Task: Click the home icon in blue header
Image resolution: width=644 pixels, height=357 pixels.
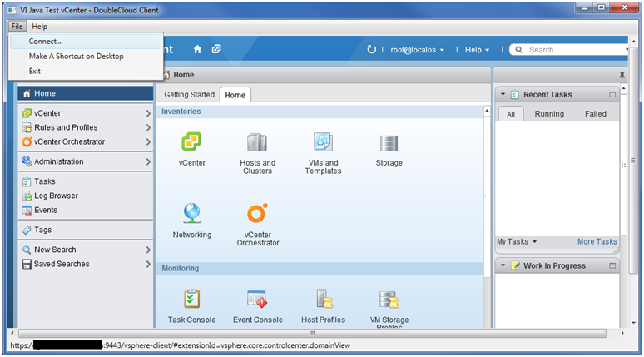Action: click(x=197, y=49)
